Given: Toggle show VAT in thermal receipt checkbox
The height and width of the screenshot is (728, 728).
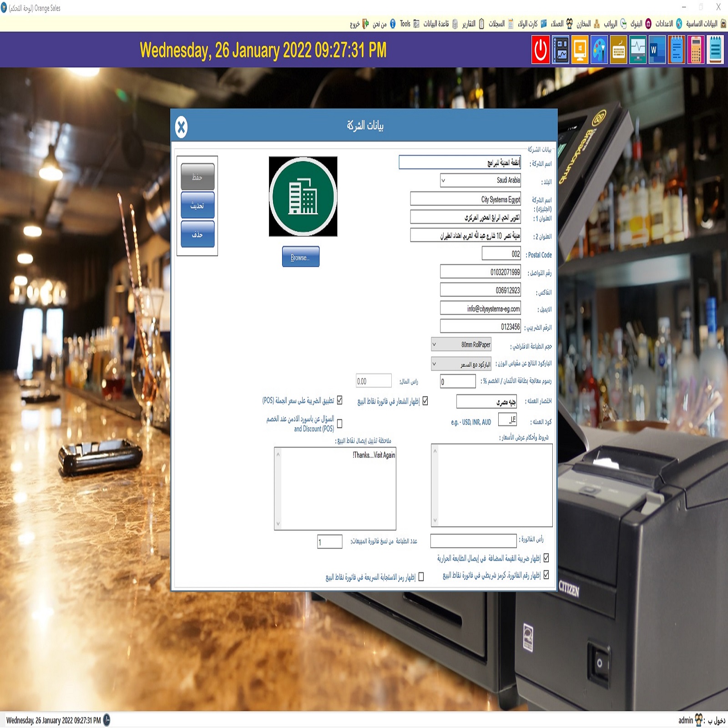Looking at the screenshot, I should (x=546, y=558).
